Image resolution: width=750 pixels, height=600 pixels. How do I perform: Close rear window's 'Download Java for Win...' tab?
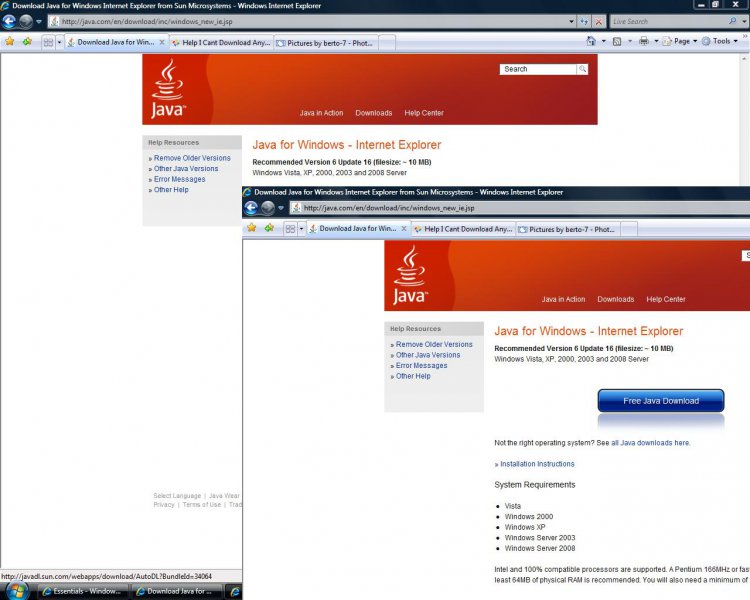pos(162,42)
